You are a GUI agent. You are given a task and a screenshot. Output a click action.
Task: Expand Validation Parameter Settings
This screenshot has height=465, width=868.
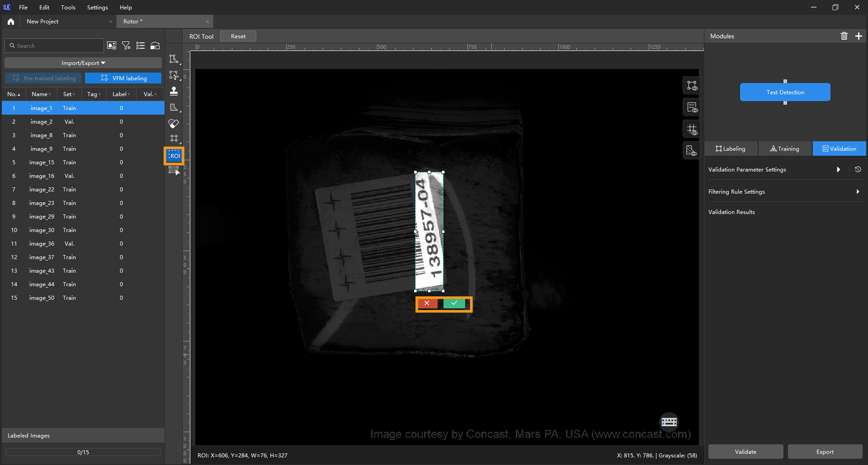(838, 169)
